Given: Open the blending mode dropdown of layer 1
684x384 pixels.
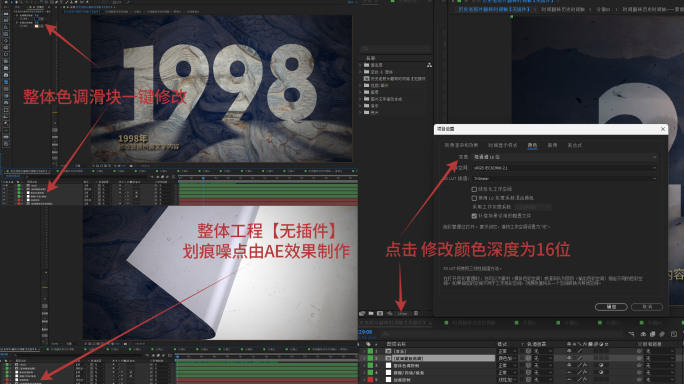Looking at the screenshot, I should pyautogui.click(x=507, y=351).
